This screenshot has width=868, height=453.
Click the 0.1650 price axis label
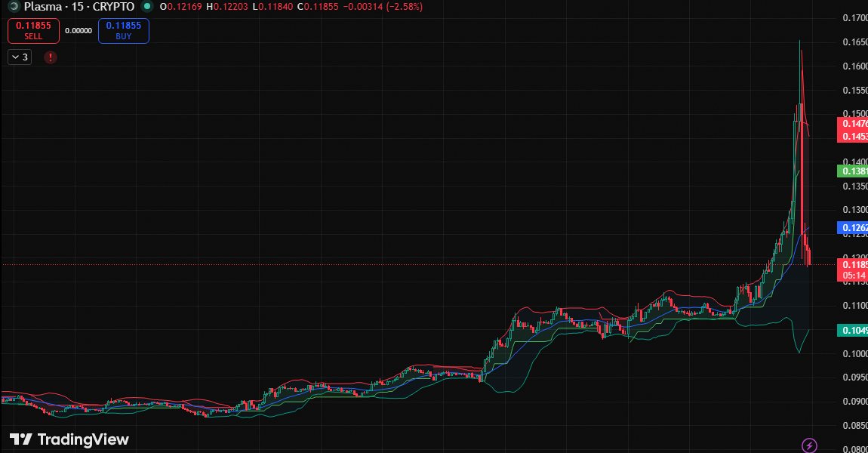854,42
